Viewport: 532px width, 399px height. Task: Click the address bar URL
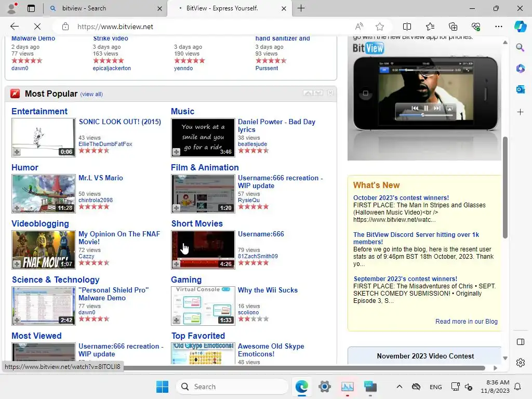pos(115,26)
